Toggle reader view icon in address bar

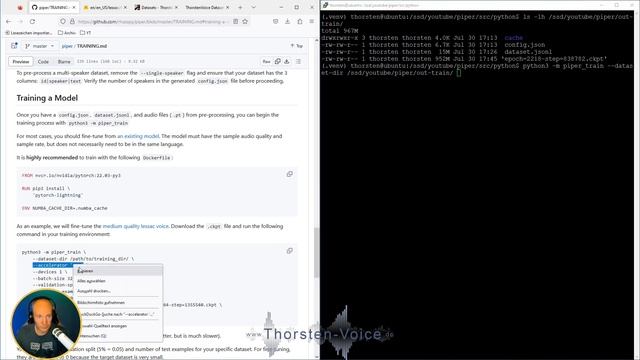pos(236,21)
